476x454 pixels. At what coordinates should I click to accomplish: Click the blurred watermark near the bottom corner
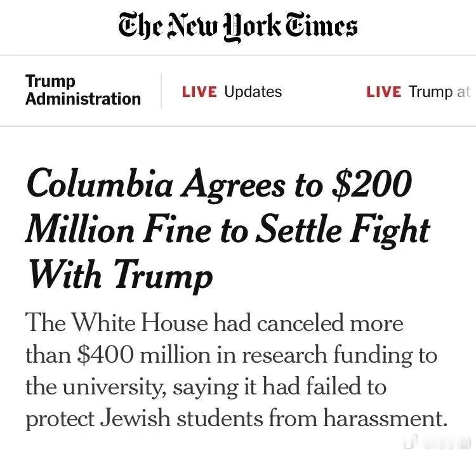click(x=438, y=443)
